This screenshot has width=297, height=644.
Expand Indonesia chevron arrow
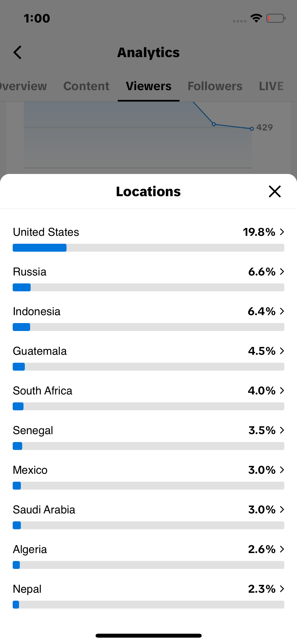coord(282,311)
